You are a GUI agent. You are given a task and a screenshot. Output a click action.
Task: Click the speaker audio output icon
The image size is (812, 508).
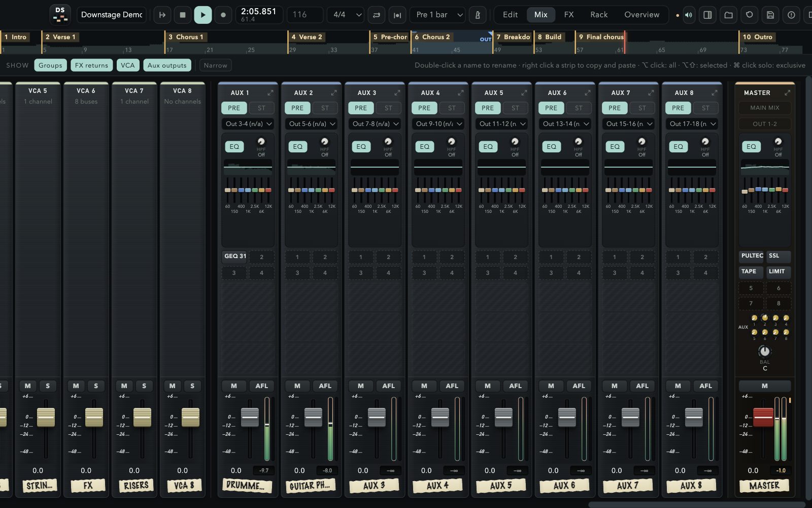pos(689,15)
